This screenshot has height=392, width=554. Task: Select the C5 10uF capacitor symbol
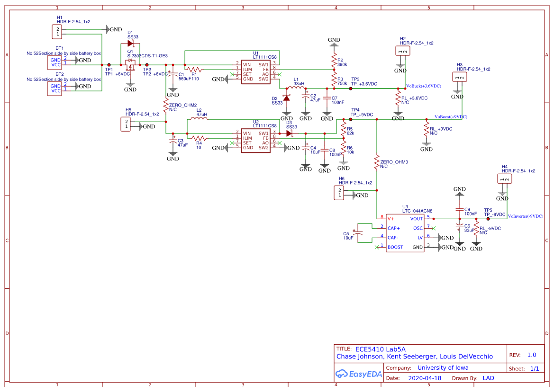tap(359, 233)
